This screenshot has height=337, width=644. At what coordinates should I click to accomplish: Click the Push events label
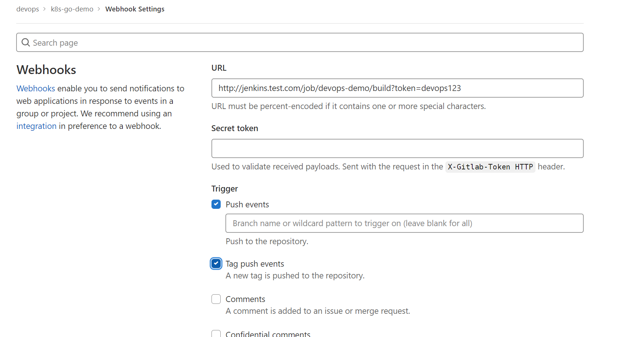pos(247,204)
